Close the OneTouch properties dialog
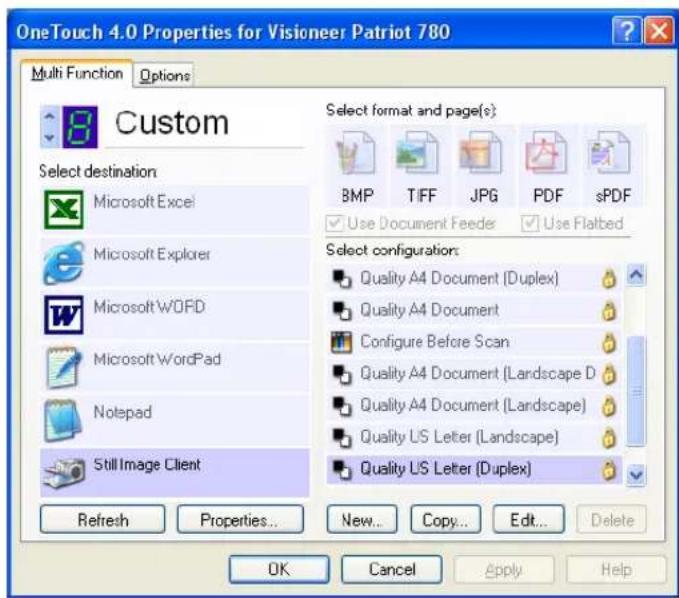This screenshot has width=679, height=598. [659, 31]
